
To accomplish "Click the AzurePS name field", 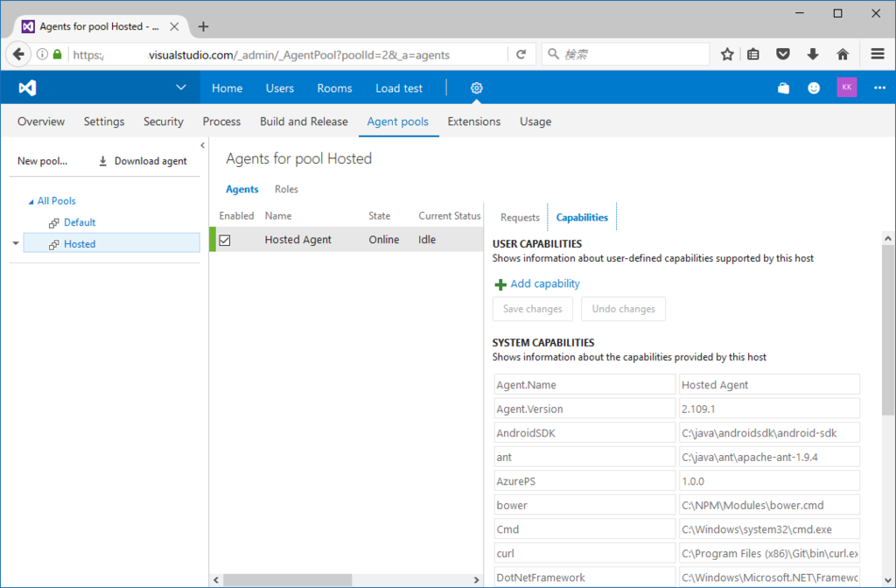I will pos(584,481).
